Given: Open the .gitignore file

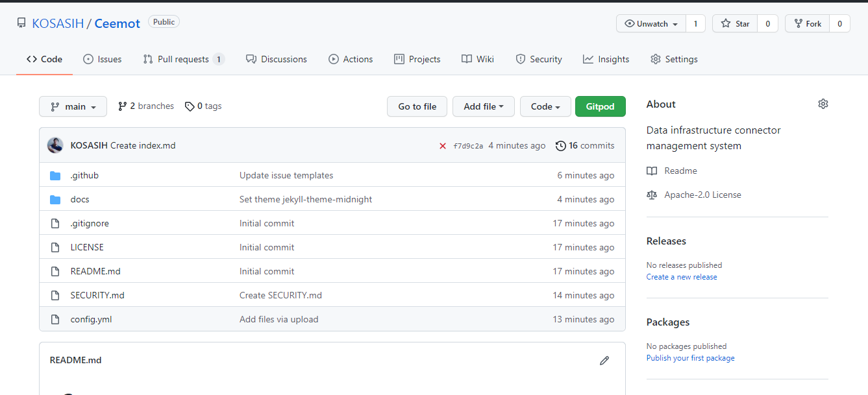Looking at the screenshot, I should pyautogui.click(x=90, y=223).
